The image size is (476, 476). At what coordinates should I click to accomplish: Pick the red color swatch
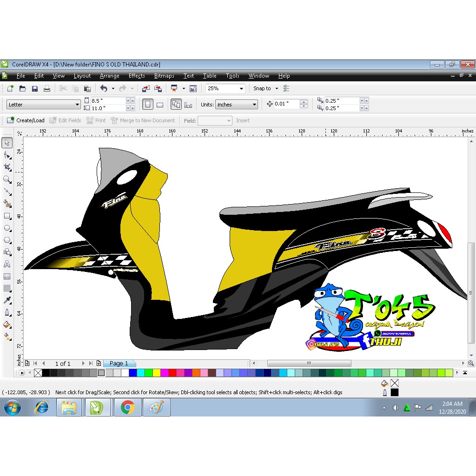coord(172,372)
